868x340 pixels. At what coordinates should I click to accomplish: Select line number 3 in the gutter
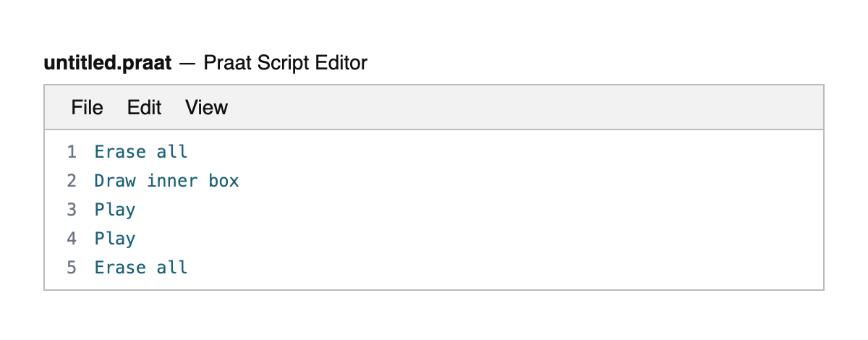pyautogui.click(x=71, y=210)
